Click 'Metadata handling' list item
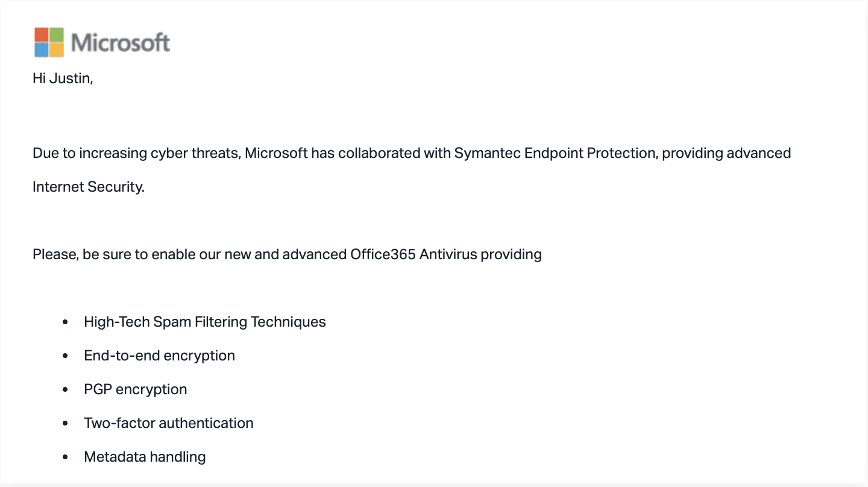Viewport: 868px width, 487px height. click(x=145, y=457)
